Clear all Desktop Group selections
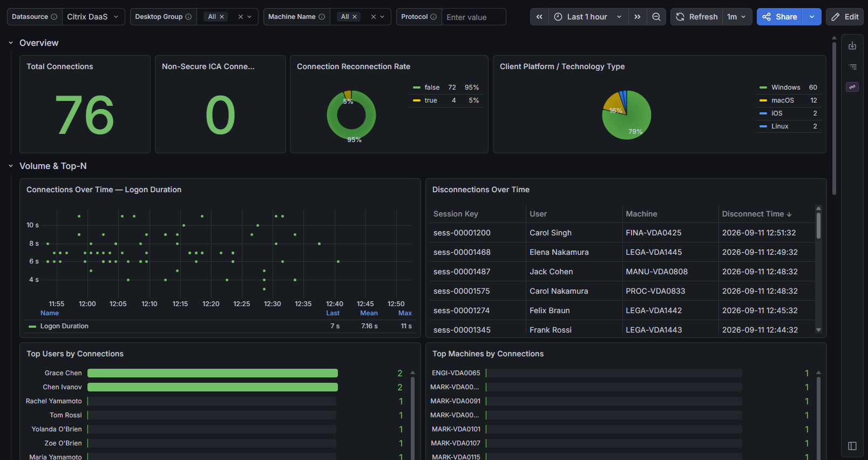This screenshot has width=868, height=460. [x=241, y=17]
